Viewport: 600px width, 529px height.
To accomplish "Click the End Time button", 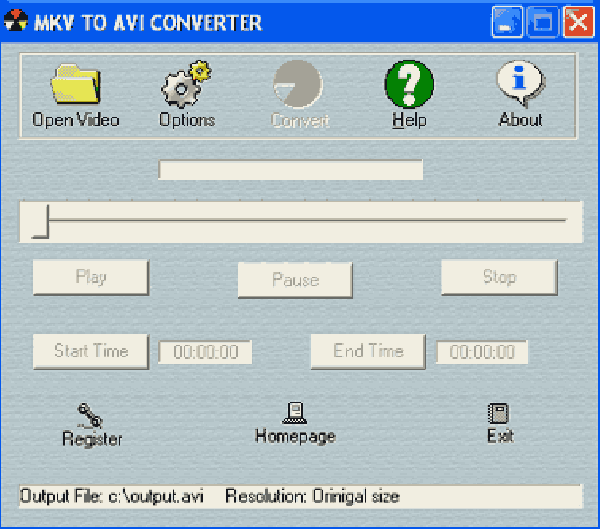I will tap(368, 351).
